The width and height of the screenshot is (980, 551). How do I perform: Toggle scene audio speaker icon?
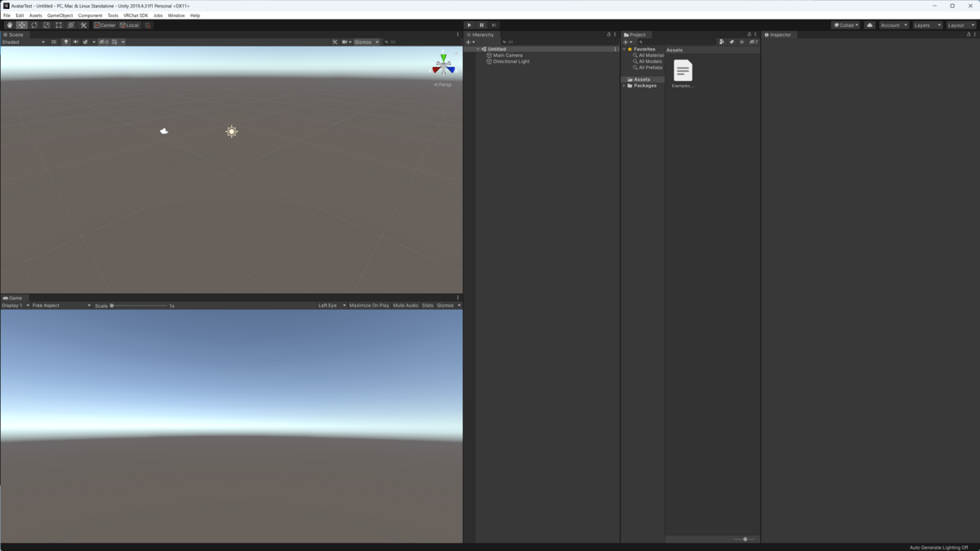(76, 42)
